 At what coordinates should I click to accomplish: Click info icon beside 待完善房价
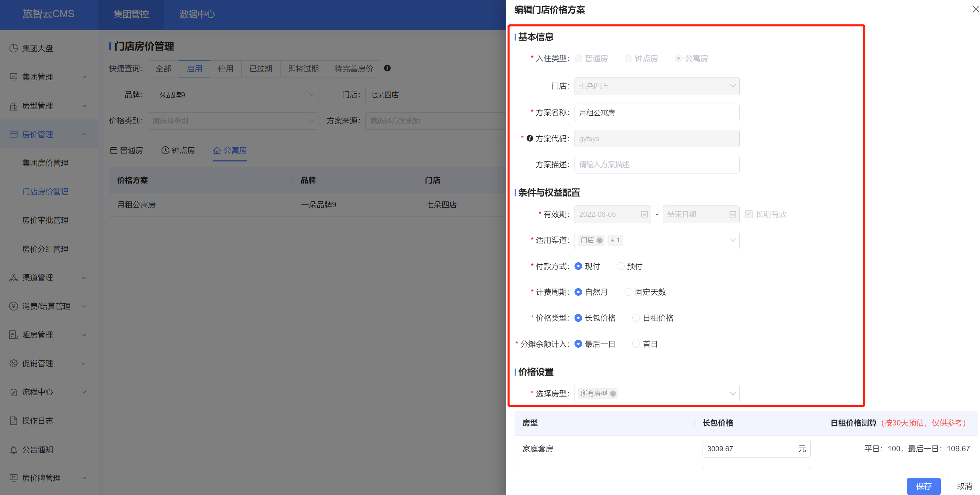[x=387, y=68]
